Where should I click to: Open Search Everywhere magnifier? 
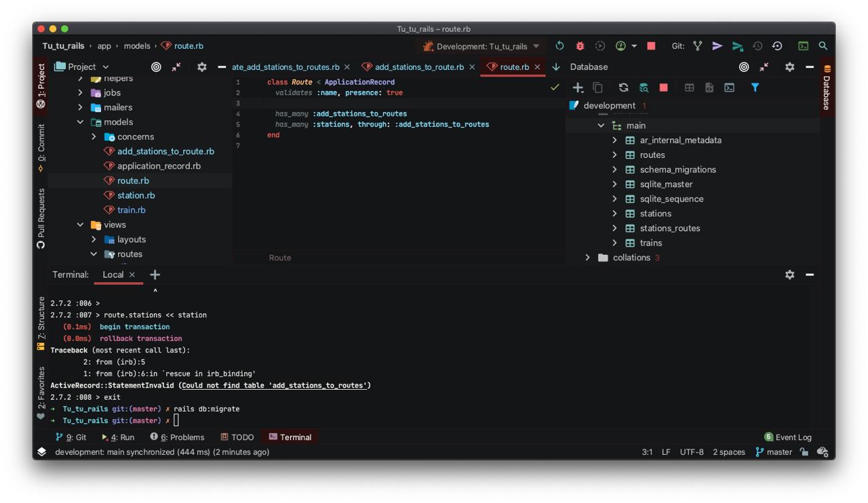pyautogui.click(x=823, y=46)
